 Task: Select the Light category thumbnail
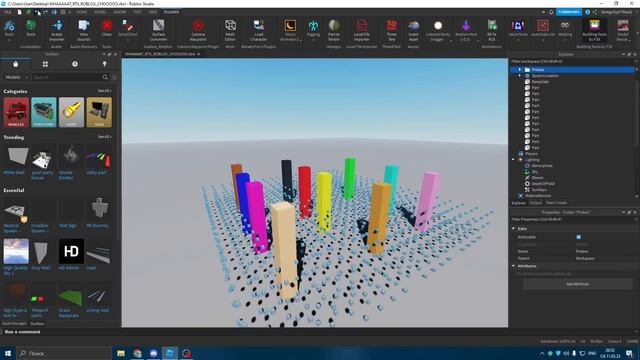[x=71, y=112]
